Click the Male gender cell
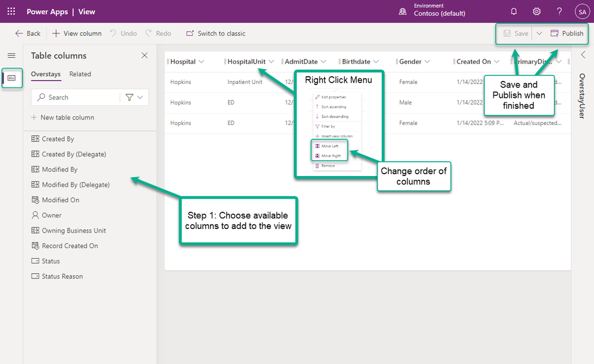This screenshot has width=594, height=364. pos(406,102)
